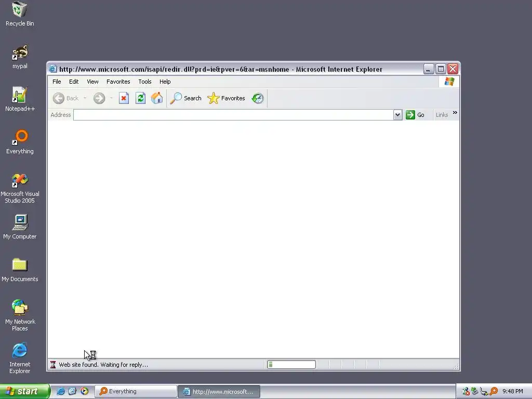Click Show Desktop in Quick Launch
The width and height of the screenshot is (532, 399).
click(x=72, y=391)
